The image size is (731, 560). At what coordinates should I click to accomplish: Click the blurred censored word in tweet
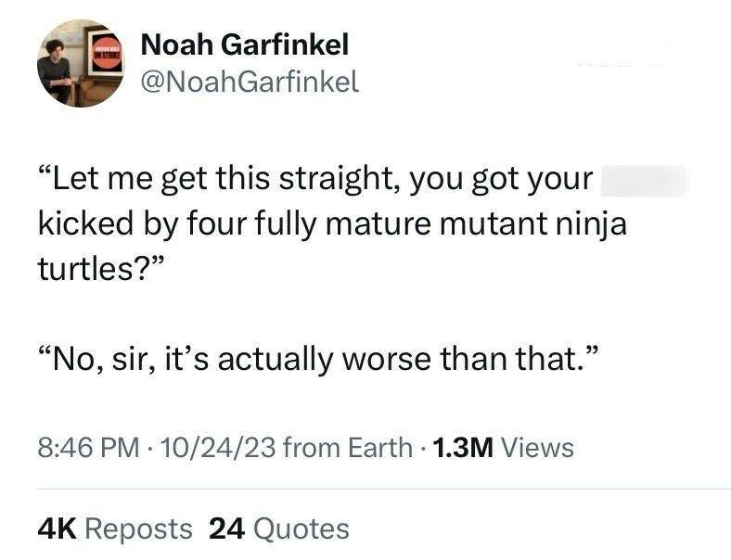644,179
